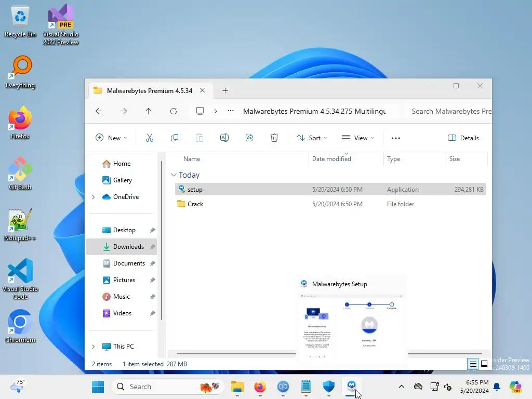Expand the OneDrive tree node
The height and width of the screenshot is (399, 532).
94,197
